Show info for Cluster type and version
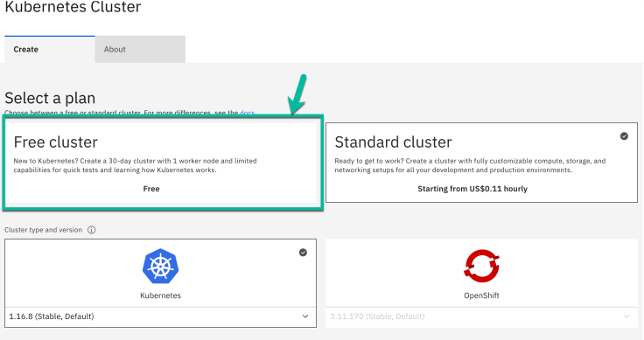This screenshot has width=644, height=340. click(92, 230)
